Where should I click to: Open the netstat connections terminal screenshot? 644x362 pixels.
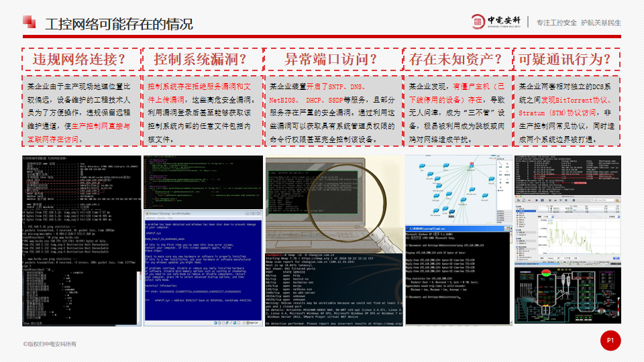(x=568, y=175)
